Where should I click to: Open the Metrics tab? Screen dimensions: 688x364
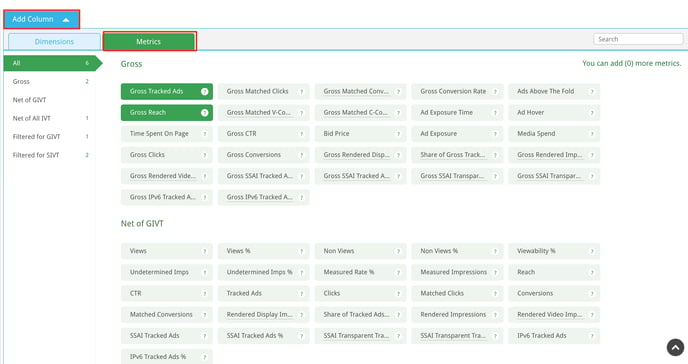point(150,41)
